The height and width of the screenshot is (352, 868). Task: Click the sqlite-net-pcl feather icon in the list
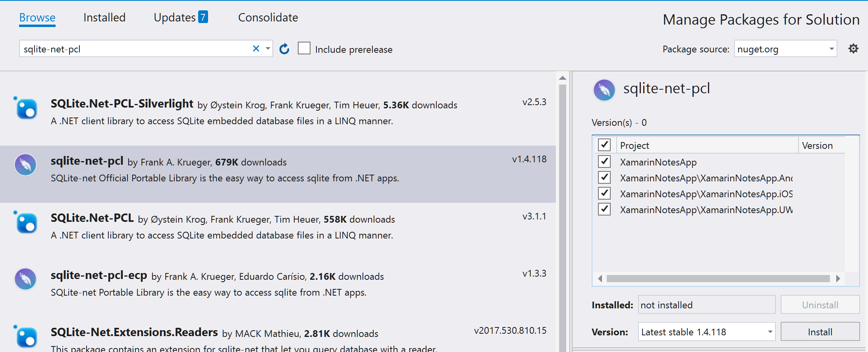[x=25, y=165]
